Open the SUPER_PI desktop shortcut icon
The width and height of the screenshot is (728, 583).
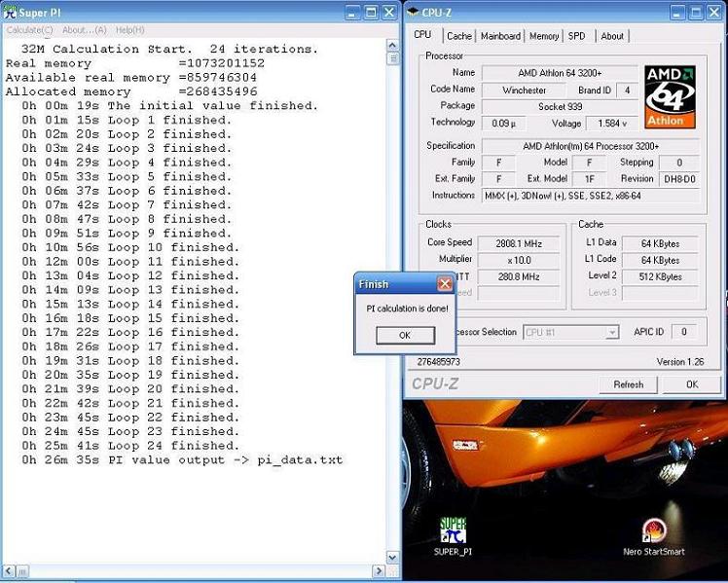tap(453, 531)
